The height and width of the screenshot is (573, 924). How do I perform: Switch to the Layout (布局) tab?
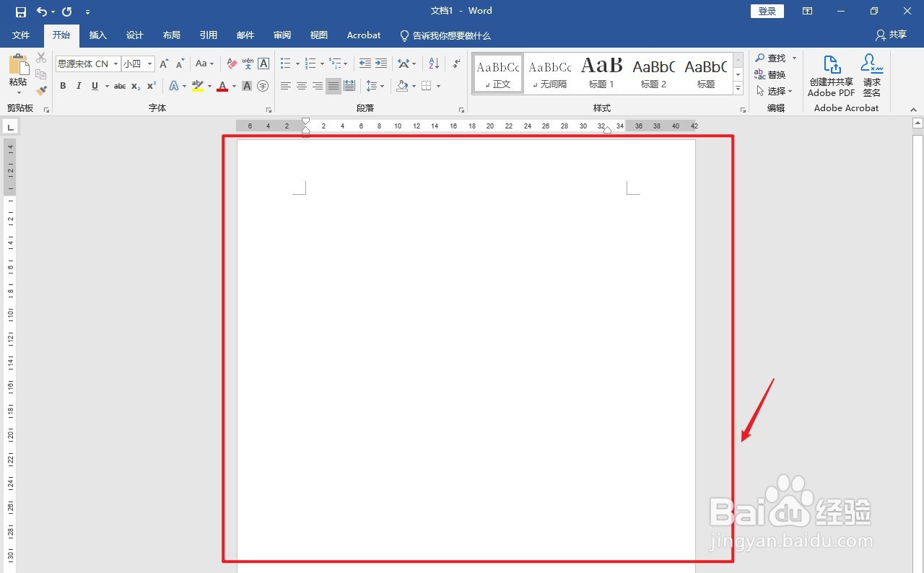point(172,35)
